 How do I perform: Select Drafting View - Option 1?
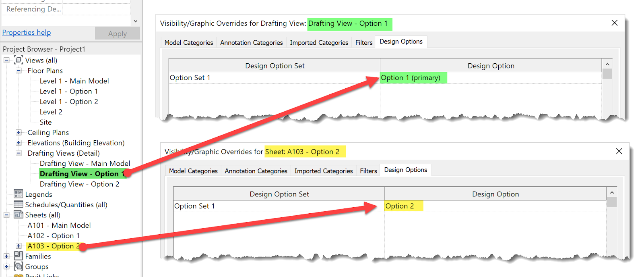coord(82,174)
